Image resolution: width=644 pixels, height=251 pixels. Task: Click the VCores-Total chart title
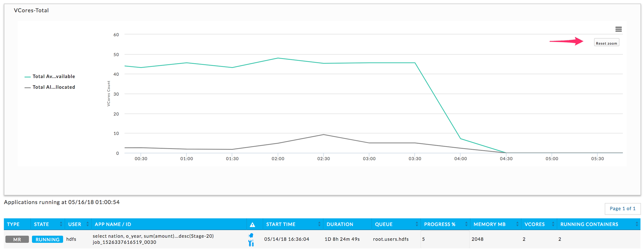tap(31, 10)
